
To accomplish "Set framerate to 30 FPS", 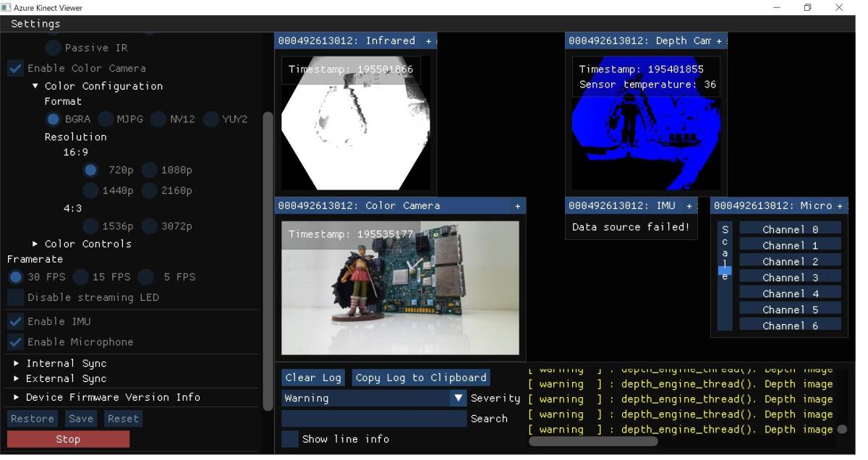I will [x=15, y=277].
